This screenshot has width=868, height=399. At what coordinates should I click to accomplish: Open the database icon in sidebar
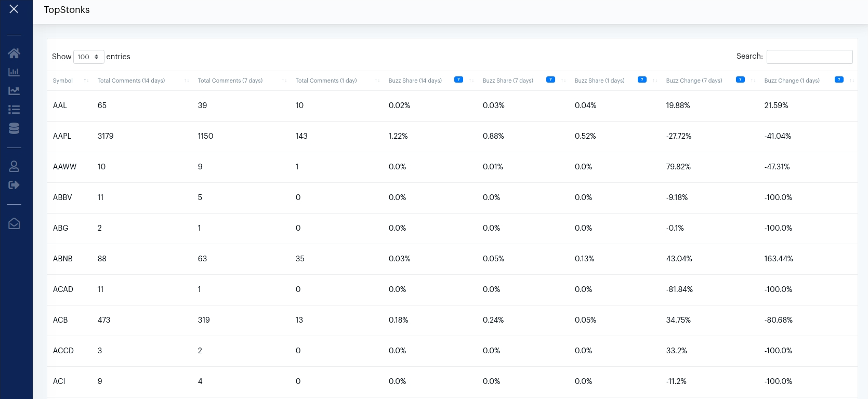14,128
